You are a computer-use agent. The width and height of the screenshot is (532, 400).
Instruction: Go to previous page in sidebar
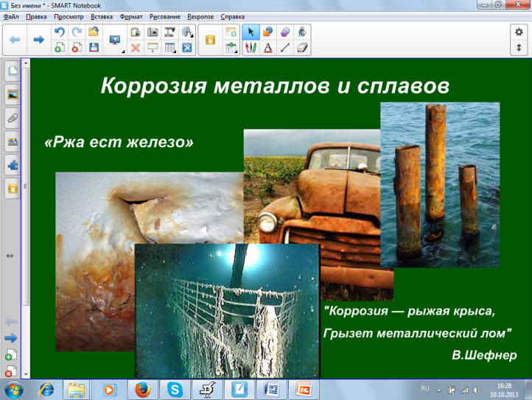point(11,321)
